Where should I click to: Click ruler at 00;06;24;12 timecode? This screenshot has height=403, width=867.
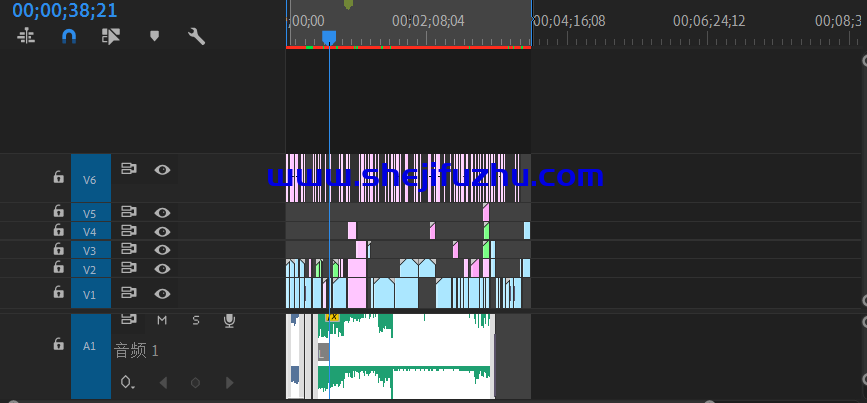[x=709, y=22]
